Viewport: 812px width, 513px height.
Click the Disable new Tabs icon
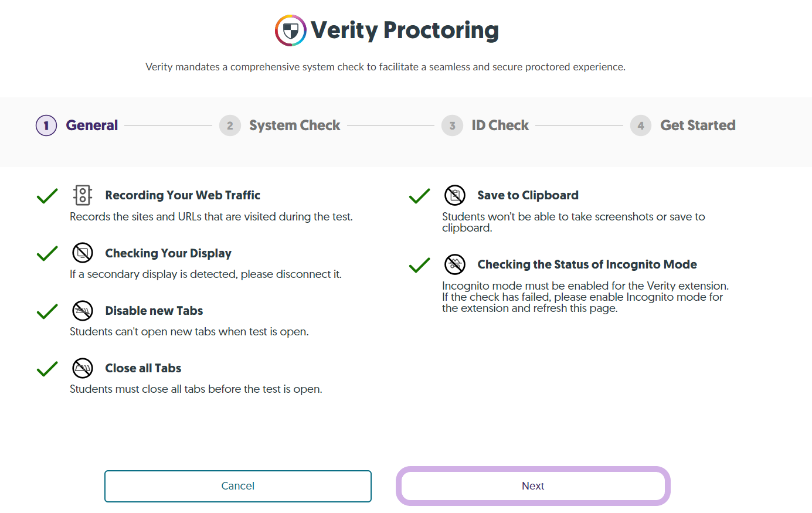[83, 311]
